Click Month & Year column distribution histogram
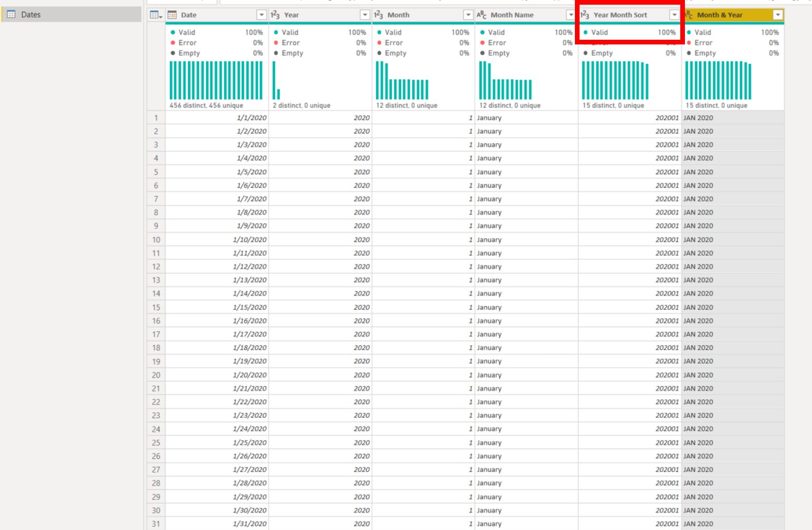Screen dimensions: 812x530 pyautogui.click(x=719, y=80)
